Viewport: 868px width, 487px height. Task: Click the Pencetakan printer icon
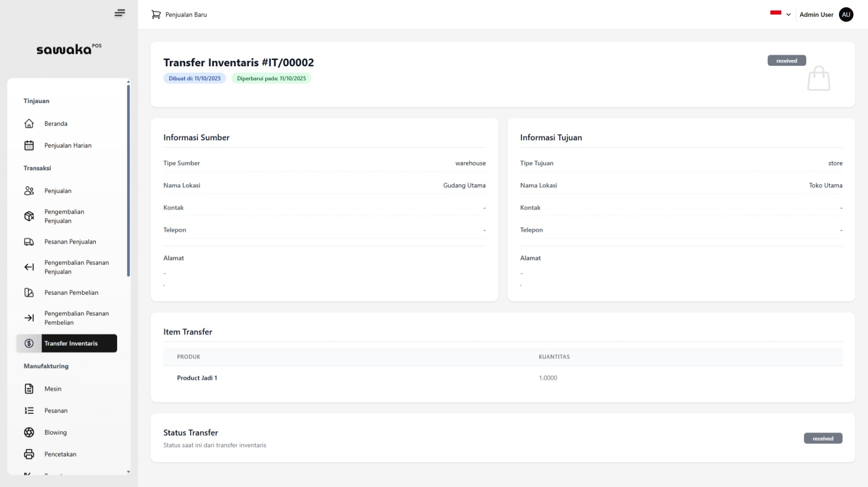29,454
